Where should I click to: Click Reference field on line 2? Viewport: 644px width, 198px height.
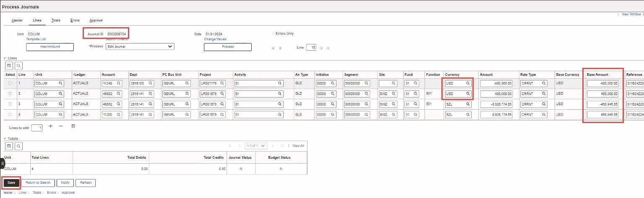(x=635, y=94)
